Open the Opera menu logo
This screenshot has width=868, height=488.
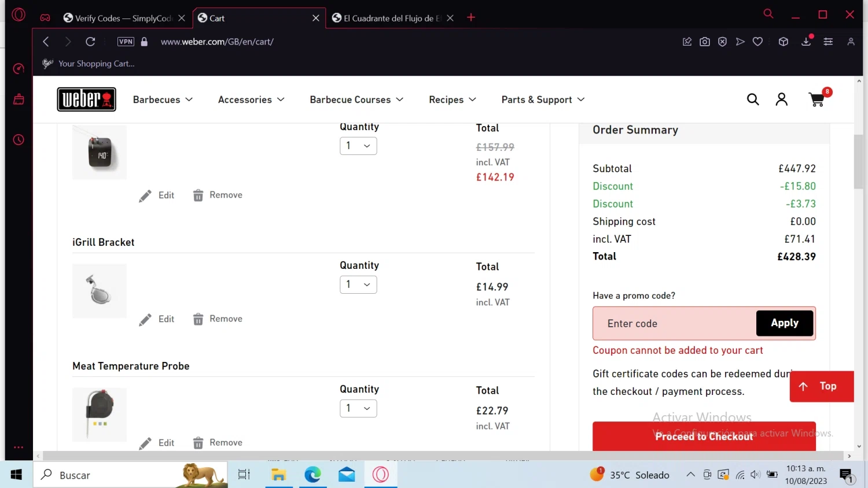[x=19, y=14]
